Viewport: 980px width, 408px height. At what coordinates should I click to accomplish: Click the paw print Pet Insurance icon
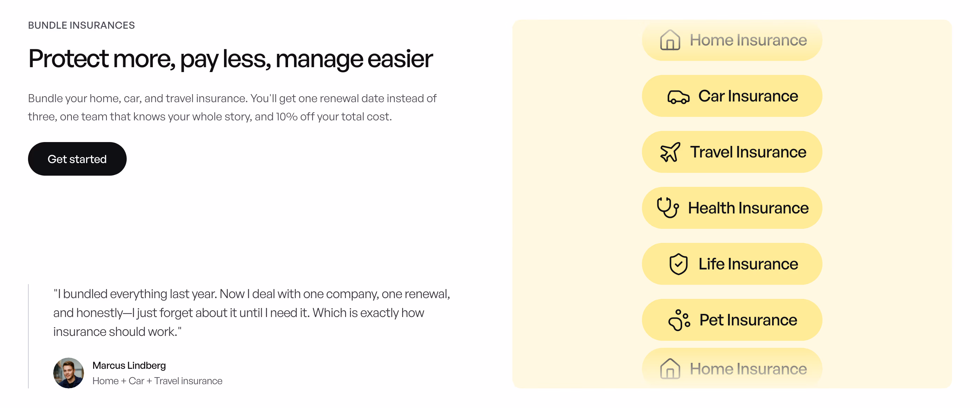coord(679,320)
